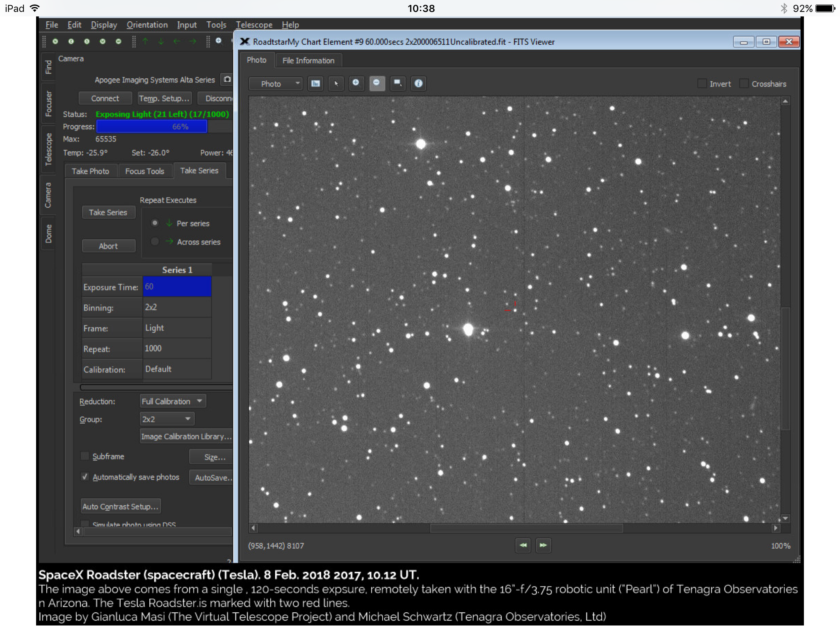The height and width of the screenshot is (630, 840).
Task: Click the image scroll down arrow
Action: pos(785,518)
